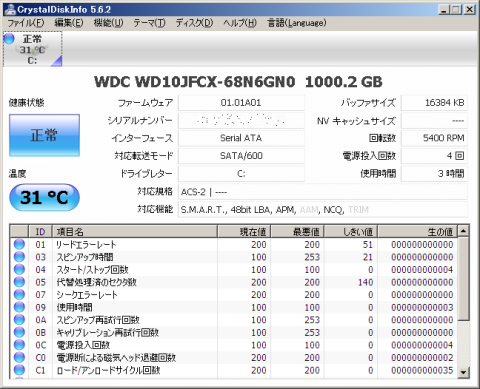Open the ディスク(D) menu
The height and width of the screenshot is (389, 480).
tap(194, 23)
